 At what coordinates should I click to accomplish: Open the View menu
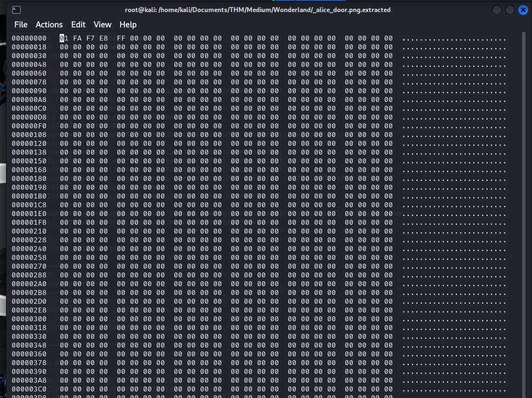pos(102,25)
